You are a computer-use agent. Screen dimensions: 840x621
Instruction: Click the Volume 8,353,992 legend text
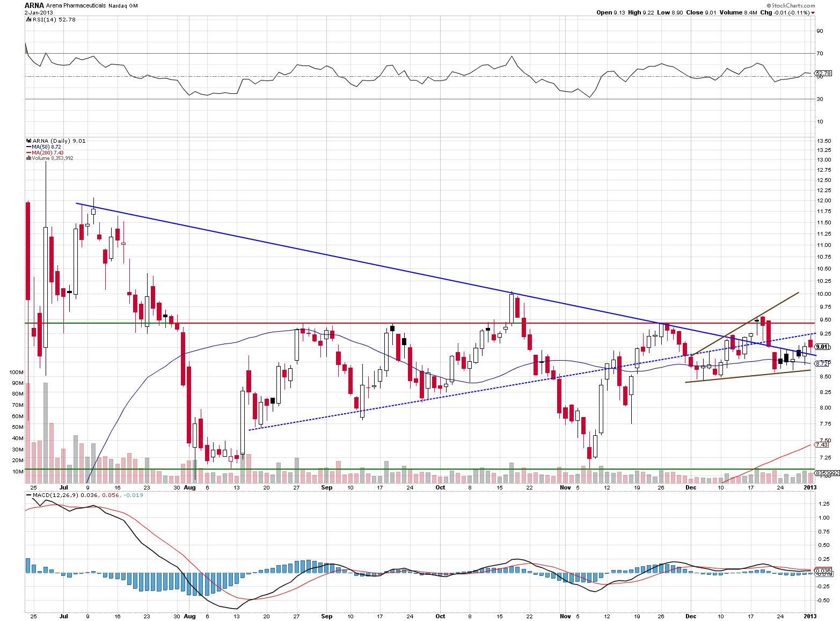52,158
